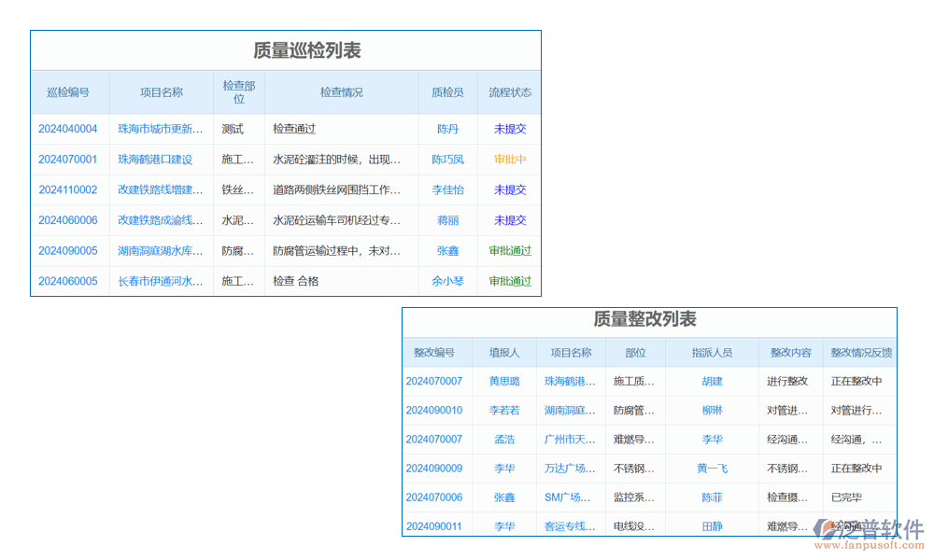Open inspection record 2024040004
The width and height of the screenshot is (934, 560).
click(67, 129)
